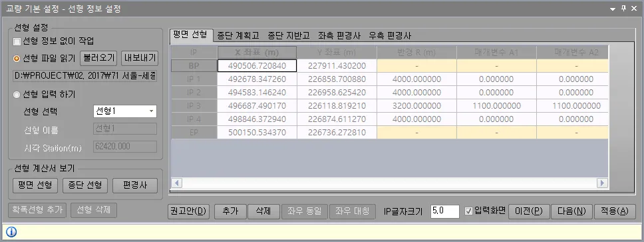Open 평면 선형 calculation report button
Viewport: 644px width, 242px height.
coord(35,185)
